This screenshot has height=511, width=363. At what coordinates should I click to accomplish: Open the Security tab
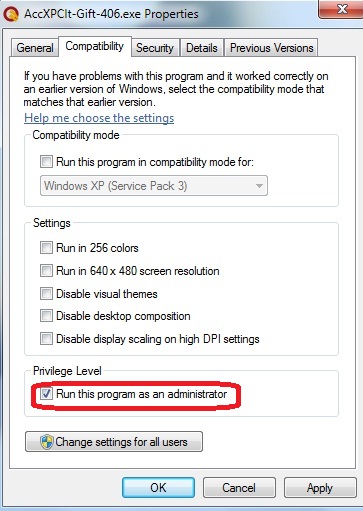click(x=155, y=48)
